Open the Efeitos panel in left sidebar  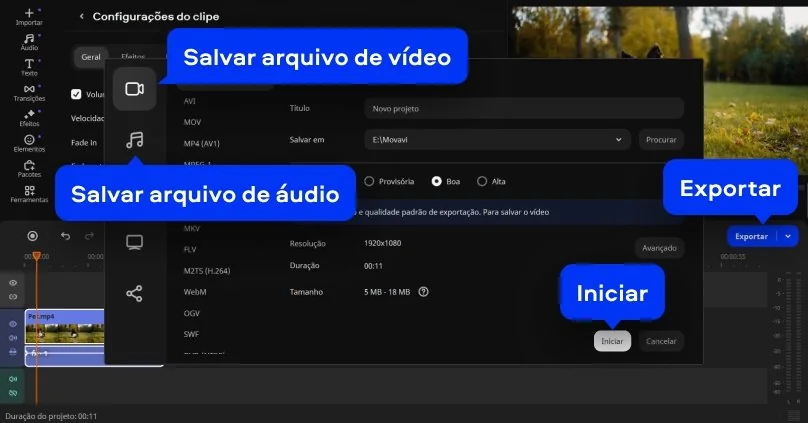click(29, 118)
